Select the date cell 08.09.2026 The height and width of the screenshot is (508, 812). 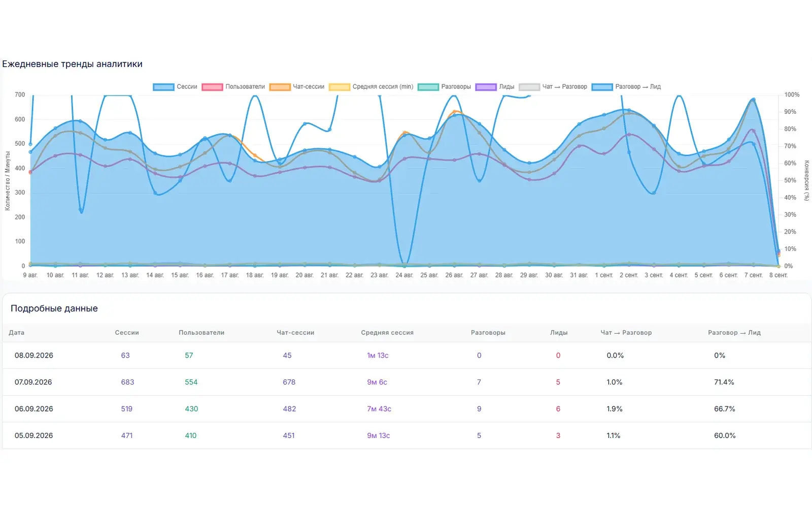pyautogui.click(x=34, y=356)
